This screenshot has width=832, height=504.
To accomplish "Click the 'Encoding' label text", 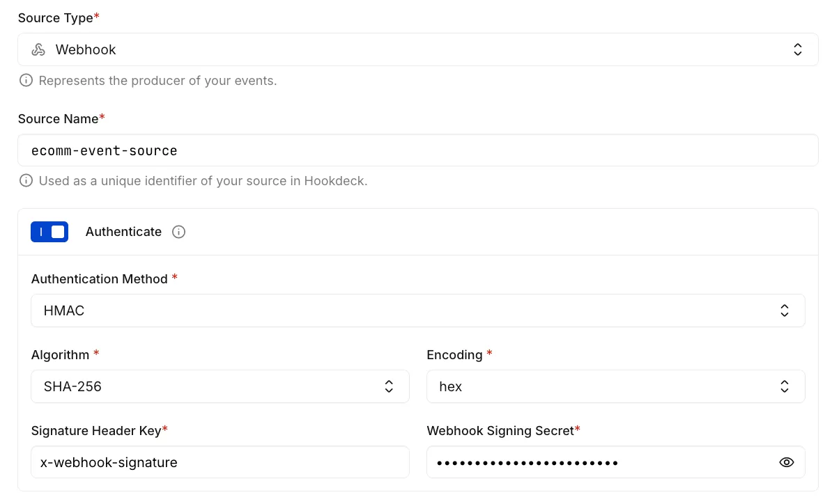I will (455, 354).
